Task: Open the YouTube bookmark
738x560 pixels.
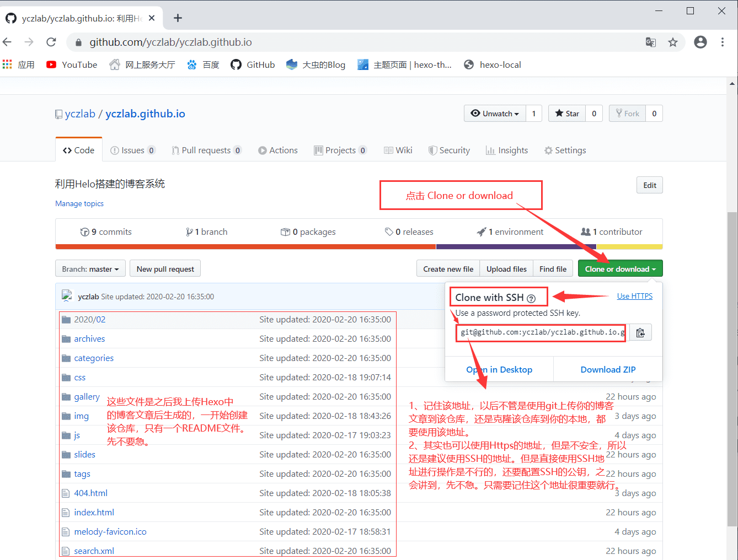Action: point(72,64)
